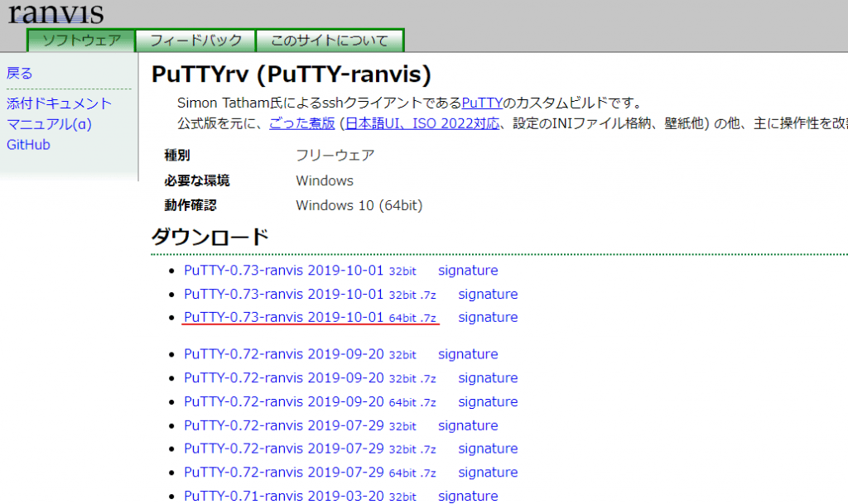The height and width of the screenshot is (504, 848).
Task: Open signature for 0.73 2019-10-01 32bit
Action: point(468,270)
